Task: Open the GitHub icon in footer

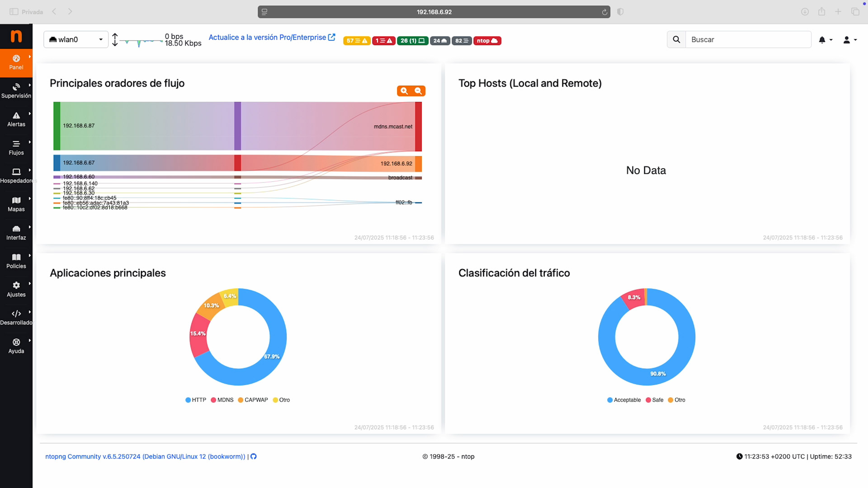Action: pyautogui.click(x=254, y=456)
